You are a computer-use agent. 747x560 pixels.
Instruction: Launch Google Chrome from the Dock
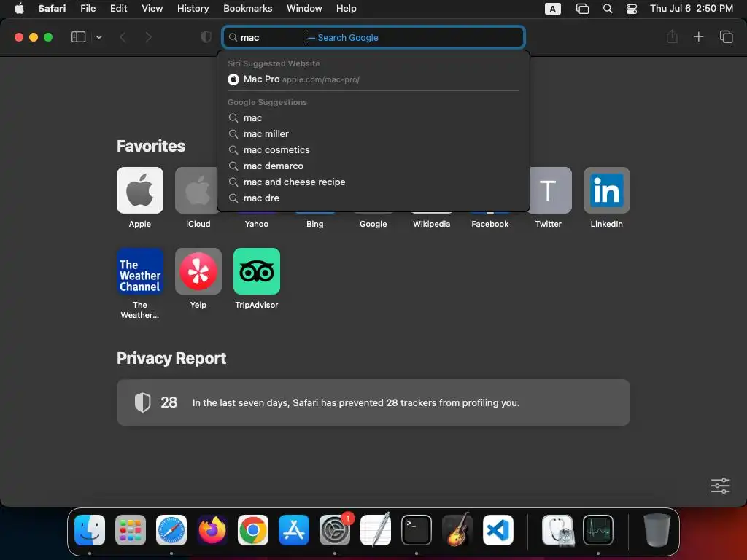point(253,529)
